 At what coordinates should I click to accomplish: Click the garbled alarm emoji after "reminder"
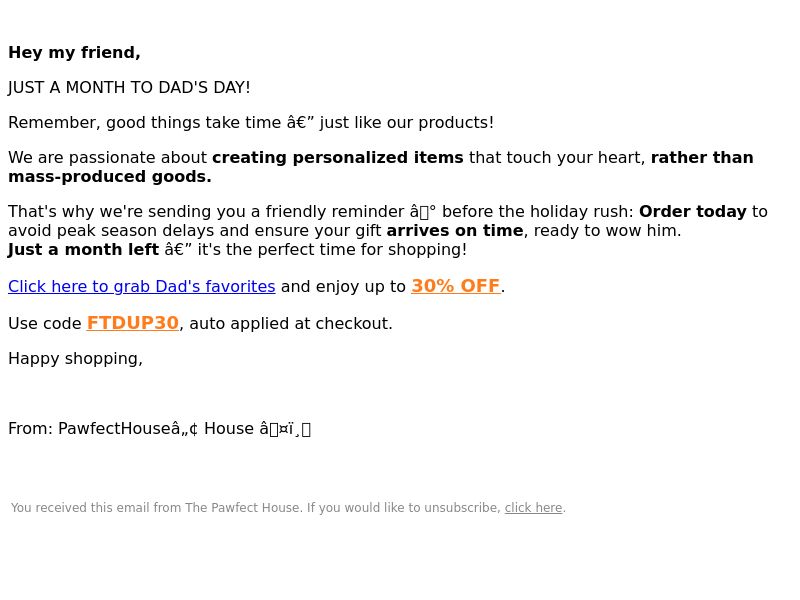pos(423,212)
